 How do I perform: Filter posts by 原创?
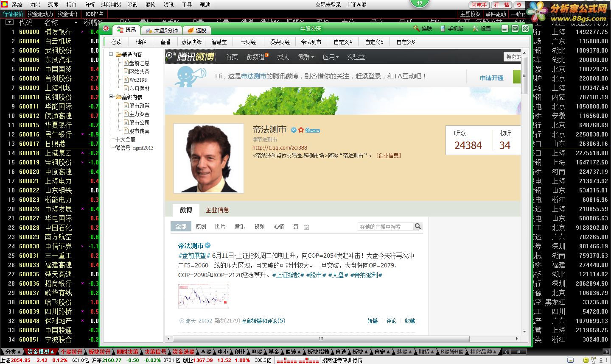(201, 226)
